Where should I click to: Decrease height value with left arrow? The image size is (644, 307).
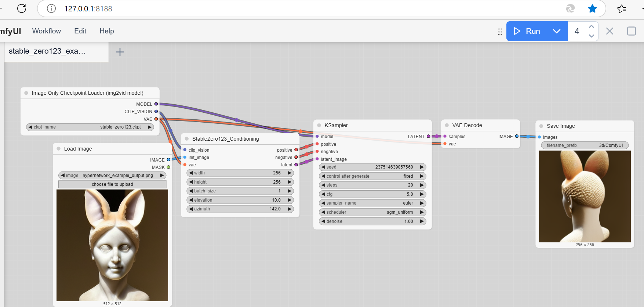191,182
